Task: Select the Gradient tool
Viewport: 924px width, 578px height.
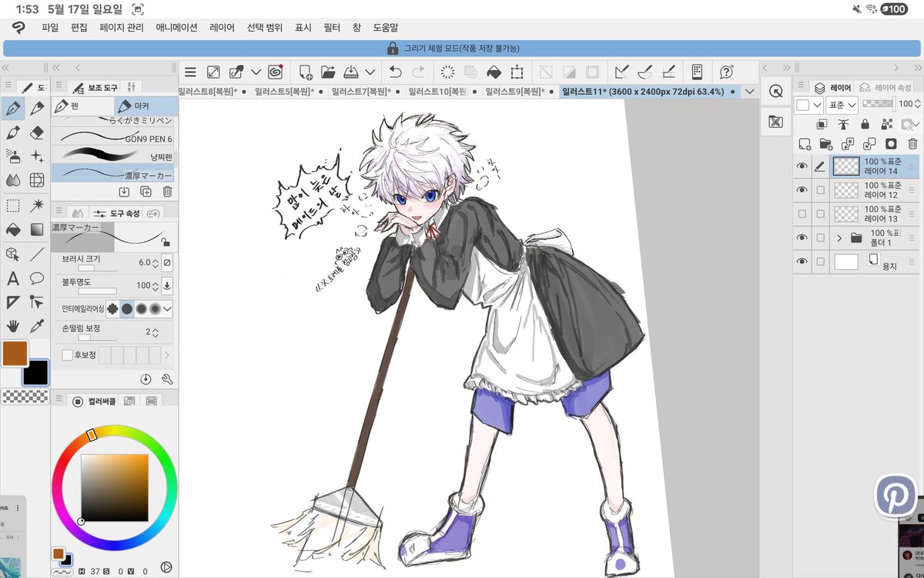Action: click(37, 230)
